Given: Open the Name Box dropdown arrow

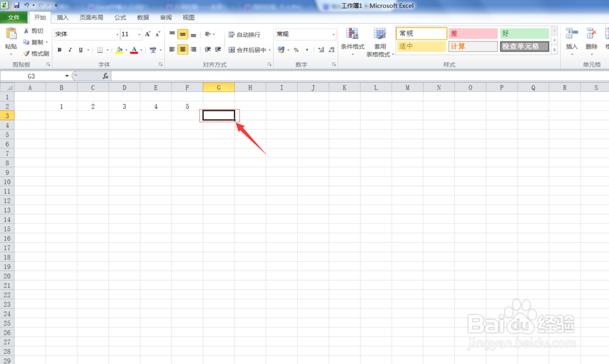Looking at the screenshot, I should 67,76.
